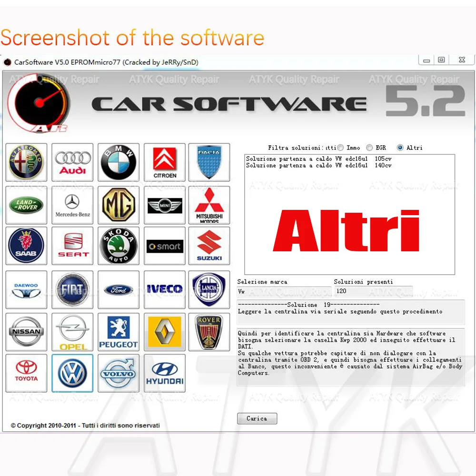Select the Saab brand logo

26,246
